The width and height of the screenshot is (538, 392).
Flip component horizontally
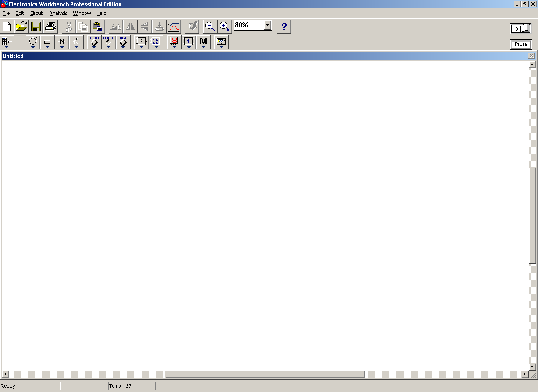click(130, 27)
